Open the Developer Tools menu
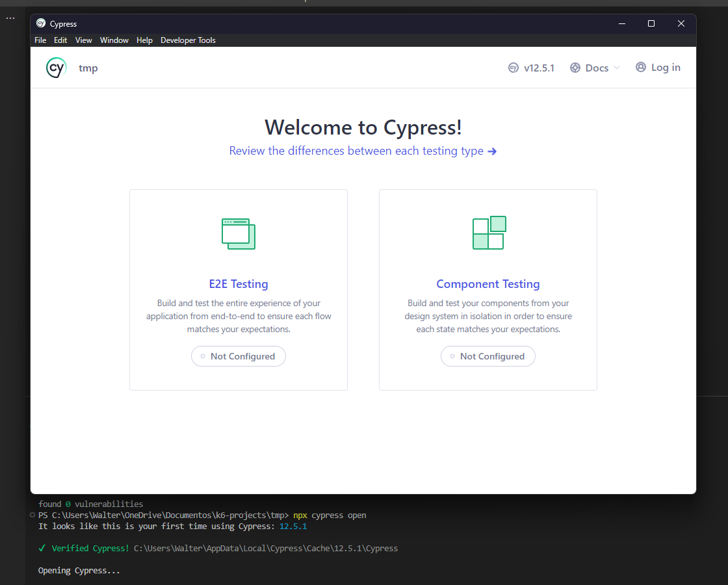Viewport: 728px width, 585px height. point(188,40)
